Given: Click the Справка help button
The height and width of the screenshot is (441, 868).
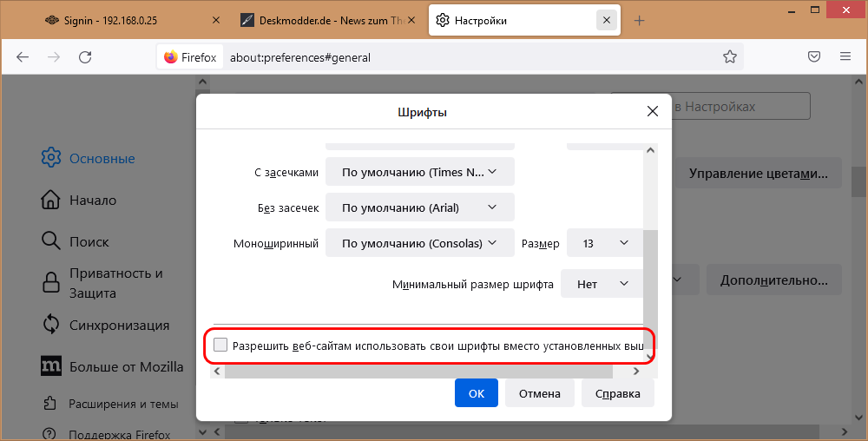Looking at the screenshot, I should [617, 393].
